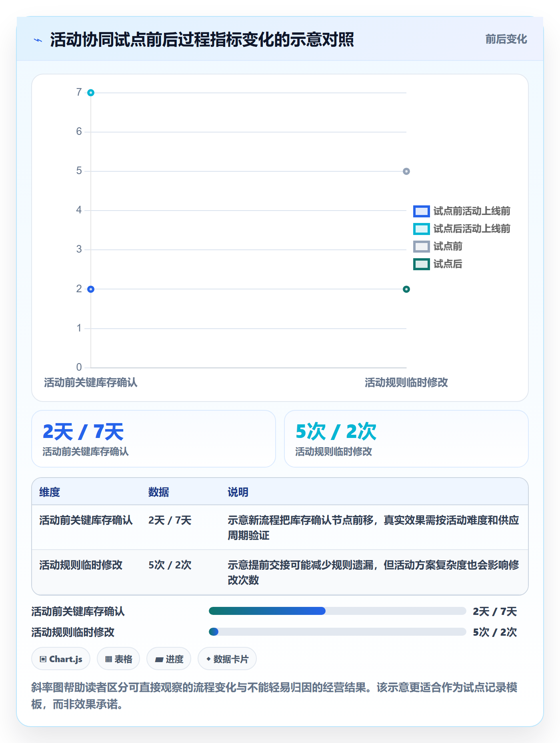The width and height of the screenshot is (560, 743).
Task: Toggle the 试点前 grey legend swatch
Action: tap(421, 246)
